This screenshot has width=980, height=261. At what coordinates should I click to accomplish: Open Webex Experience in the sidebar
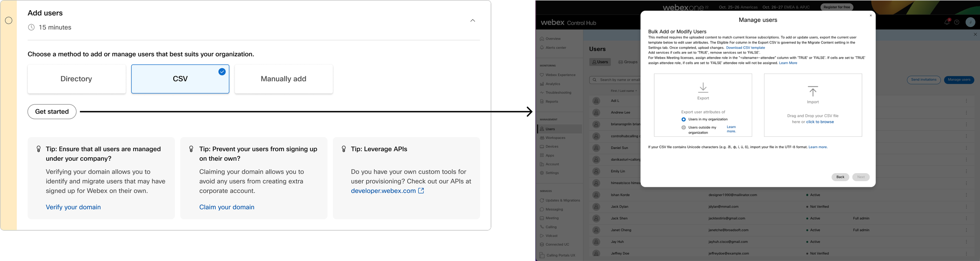point(557,75)
